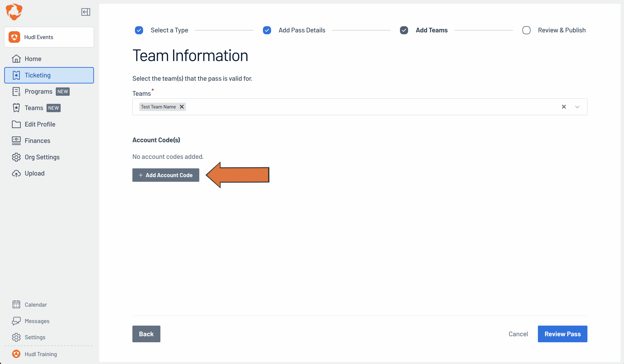
Task: Click Cancel link
Action: (518, 334)
